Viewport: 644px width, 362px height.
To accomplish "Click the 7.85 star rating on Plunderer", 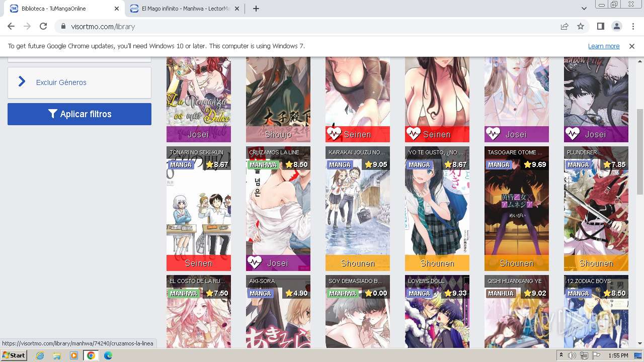I will pyautogui.click(x=614, y=164).
